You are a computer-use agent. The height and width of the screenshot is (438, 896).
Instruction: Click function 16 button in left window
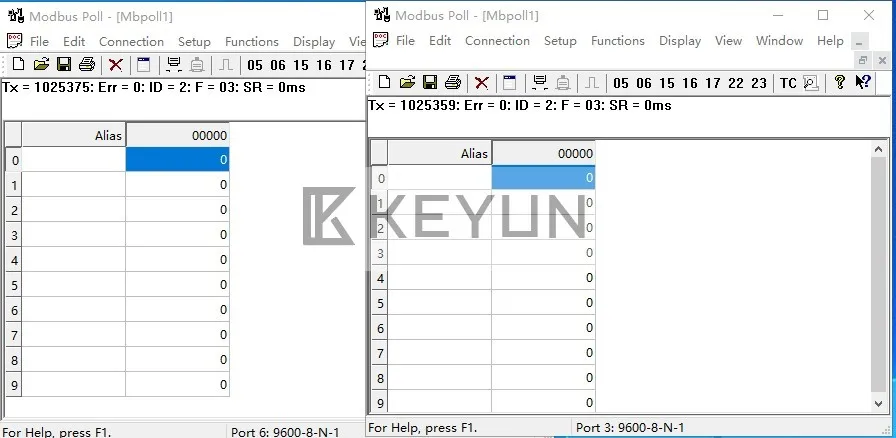point(324,65)
